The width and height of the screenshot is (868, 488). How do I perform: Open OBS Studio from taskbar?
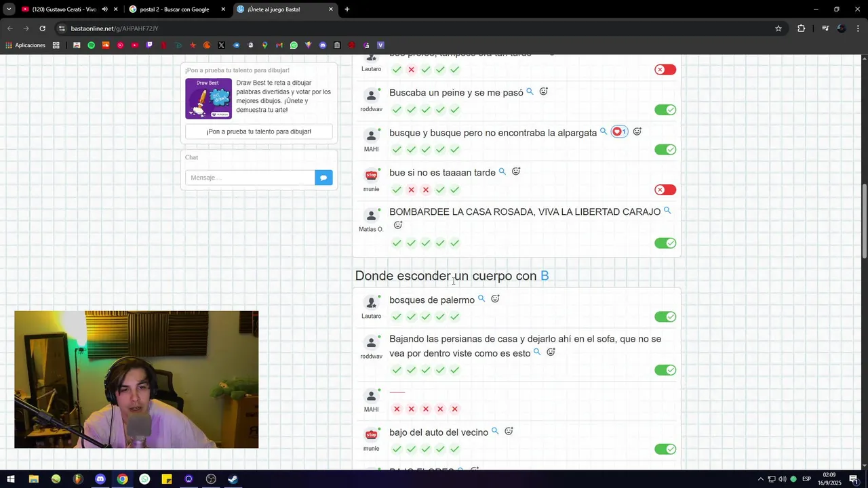[x=211, y=479]
